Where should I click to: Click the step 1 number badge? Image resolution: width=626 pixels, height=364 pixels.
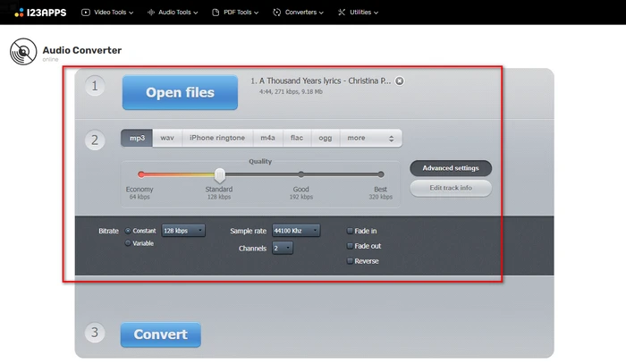[x=96, y=86]
